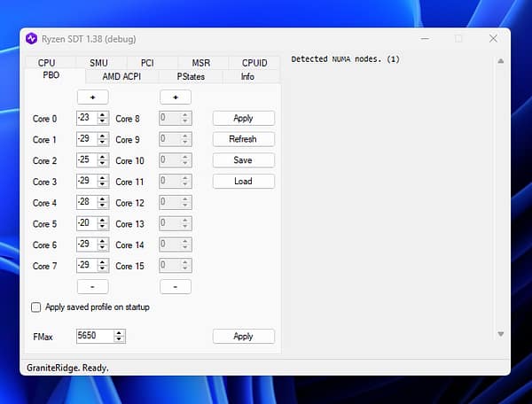Go to the CPUID tab
Screen dimensions: 532x404
point(247,63)
